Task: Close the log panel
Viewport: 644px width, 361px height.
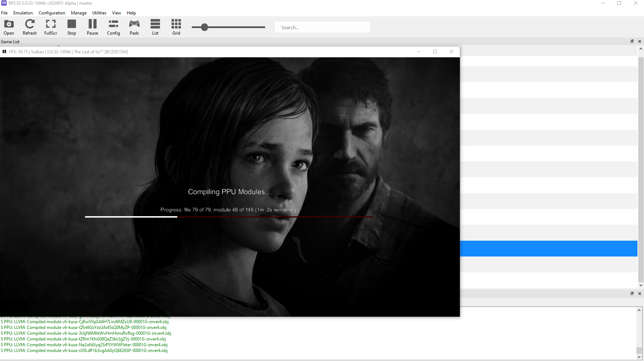Action: (x=640, y=294)
